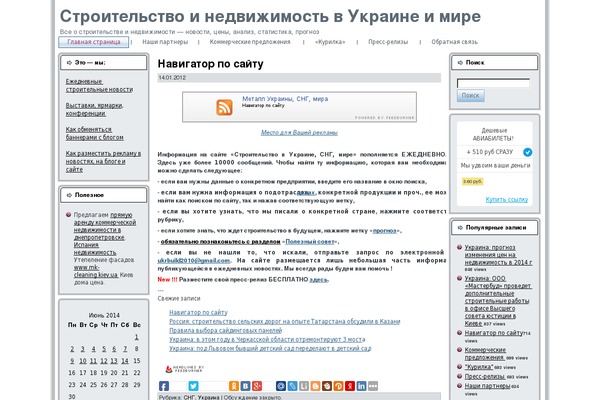Image resolution: width=600 pixels, height=400 pixels.
Task: Share the page on Facebook
Action: [x=164, y=386]
